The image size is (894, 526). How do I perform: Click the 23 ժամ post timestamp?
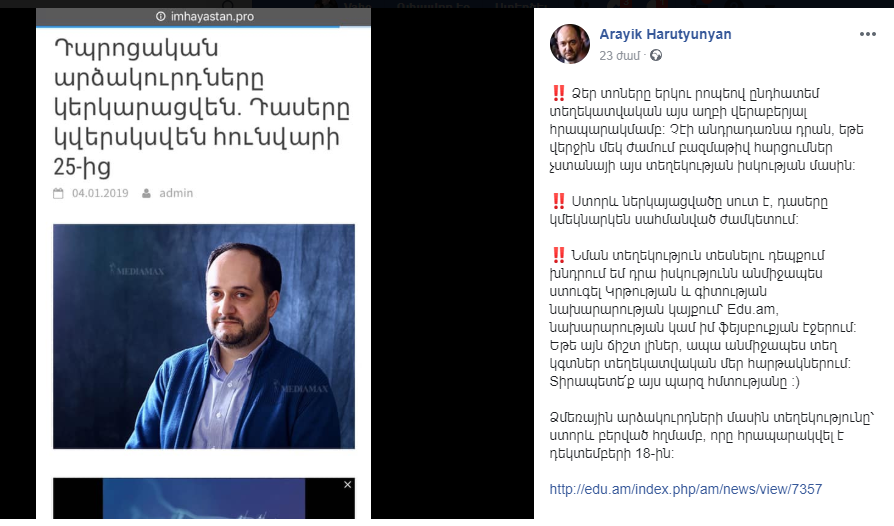click(619, 56)
